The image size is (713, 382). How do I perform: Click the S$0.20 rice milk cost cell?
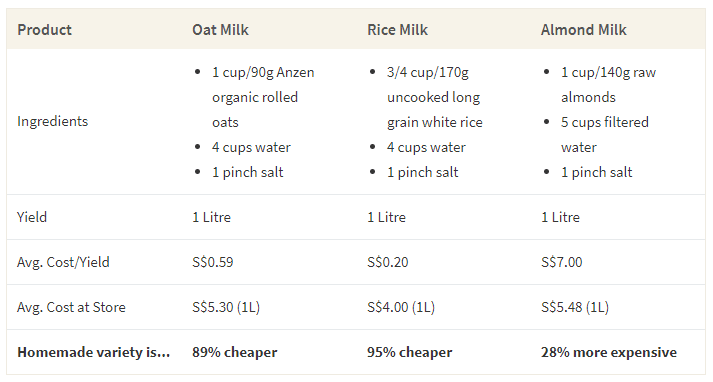[x=387, y=262]
